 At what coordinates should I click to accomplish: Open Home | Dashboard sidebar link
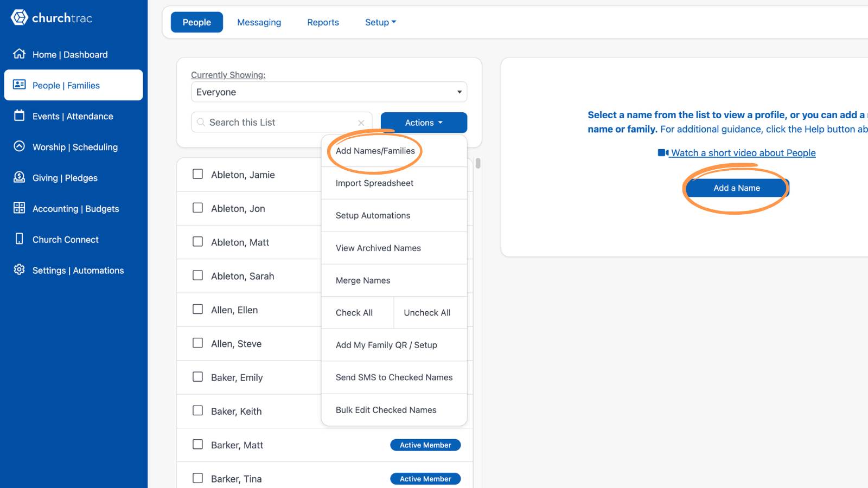tap(74, 54)
